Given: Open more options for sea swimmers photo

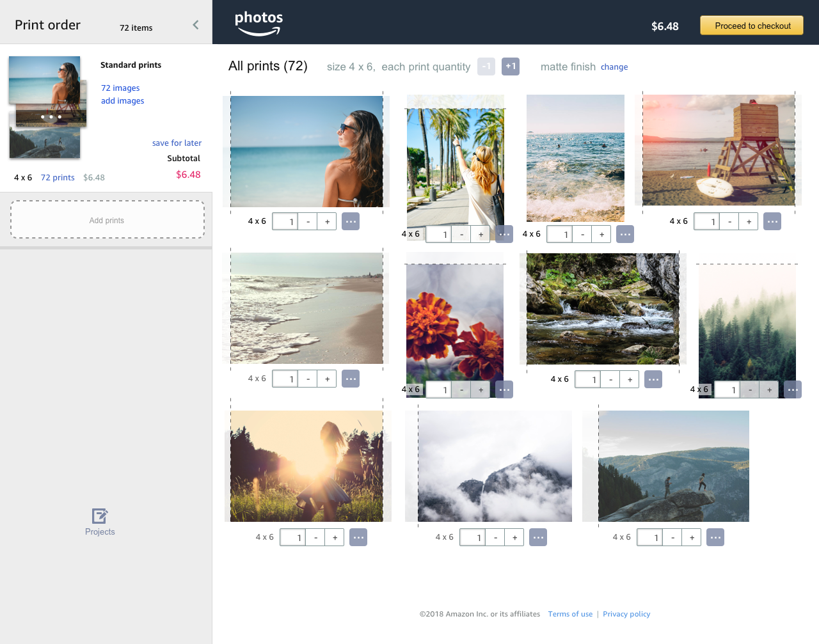Looking at the screenshot, I should [x=625, y=234].
